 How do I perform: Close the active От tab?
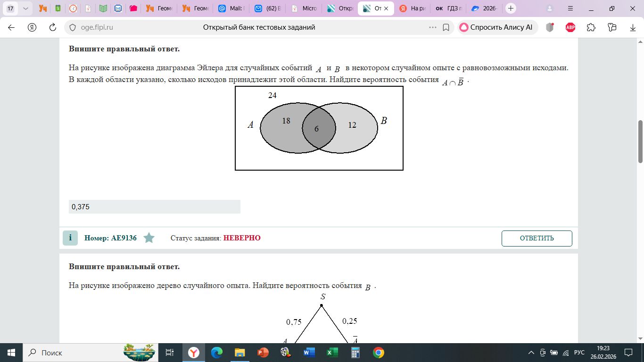[x=386, y=8]
